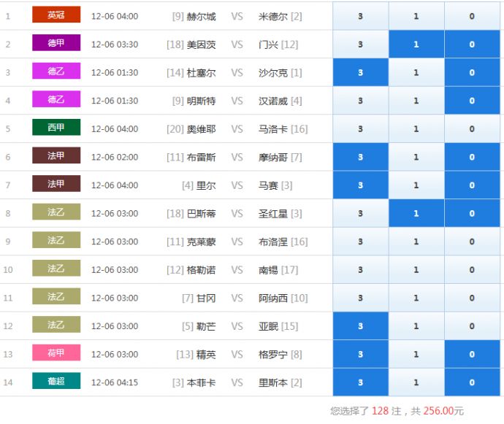Click the 英冠 league tag

[x=56, y=15]
